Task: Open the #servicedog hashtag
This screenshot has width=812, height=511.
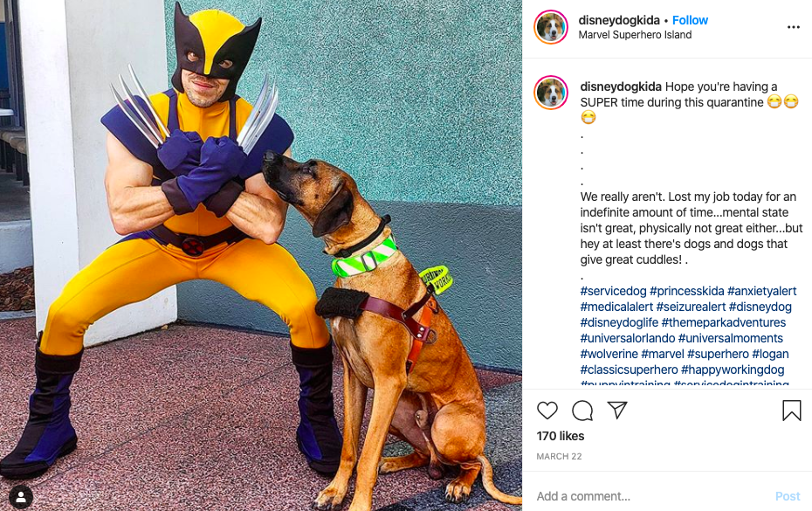Action: 613,291
